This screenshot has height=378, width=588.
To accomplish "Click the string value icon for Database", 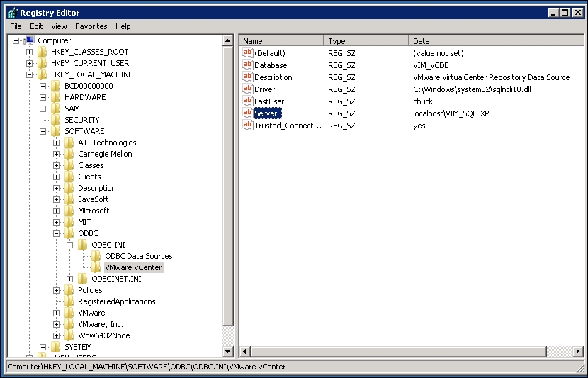I will 247,65.
